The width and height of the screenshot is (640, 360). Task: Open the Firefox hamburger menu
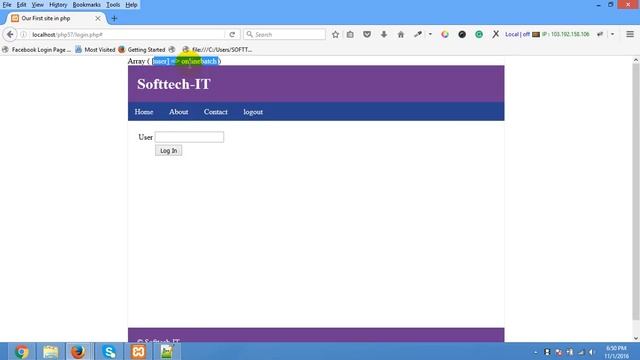tap(630, 35)
